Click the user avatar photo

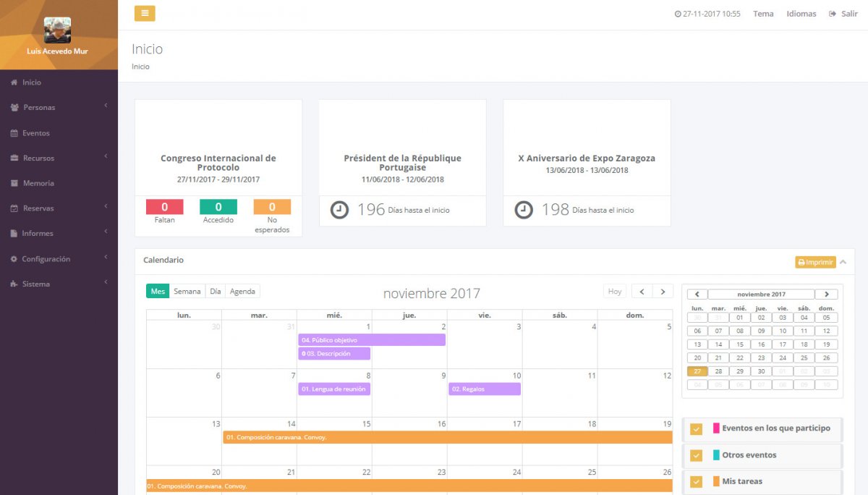[57, 30]
